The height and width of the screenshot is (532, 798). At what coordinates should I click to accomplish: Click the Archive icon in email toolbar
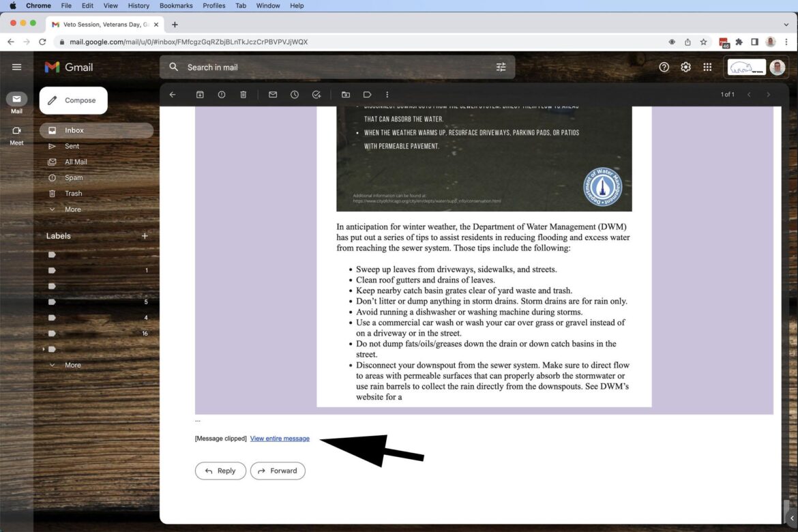pos(200,95)
